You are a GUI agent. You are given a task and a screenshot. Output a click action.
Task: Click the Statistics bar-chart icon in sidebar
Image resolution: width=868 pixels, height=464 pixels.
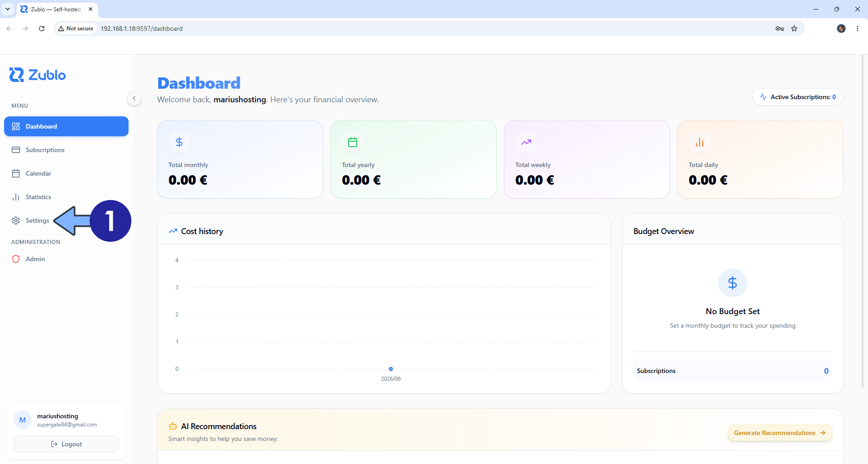coord(16,197)
